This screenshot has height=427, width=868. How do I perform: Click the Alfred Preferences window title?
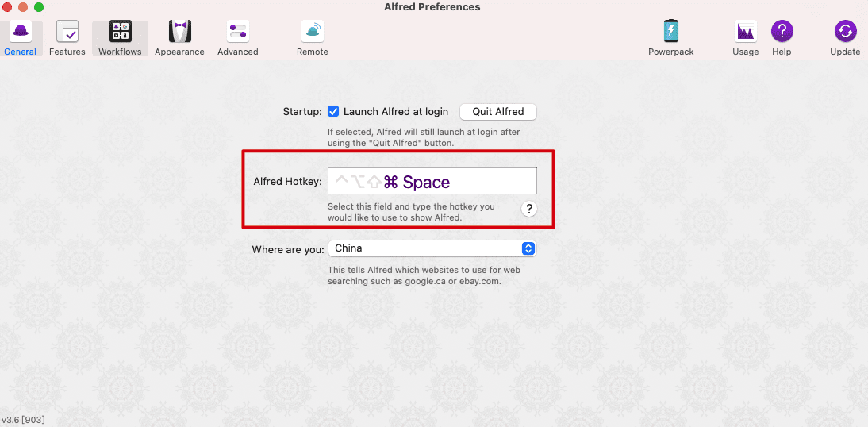432,7
